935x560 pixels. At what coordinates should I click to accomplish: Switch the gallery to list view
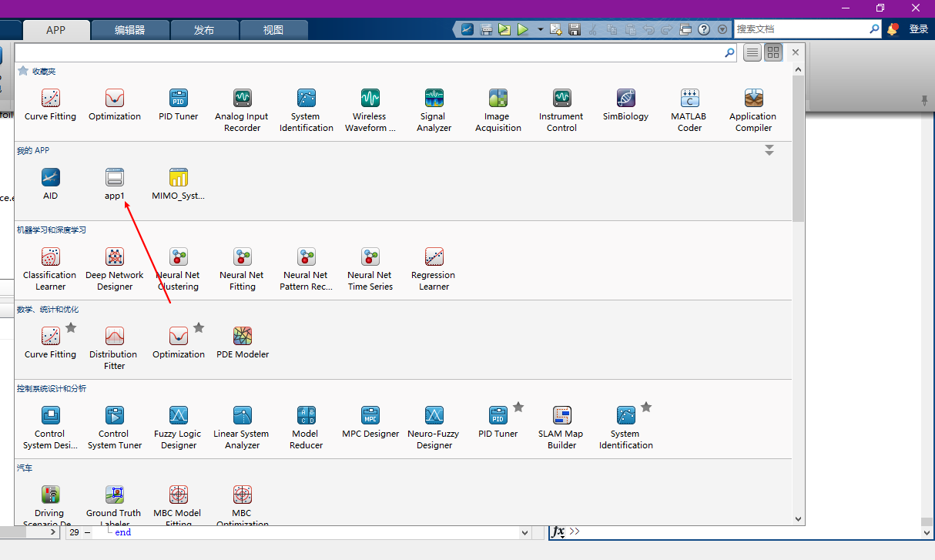click(752, 52)
